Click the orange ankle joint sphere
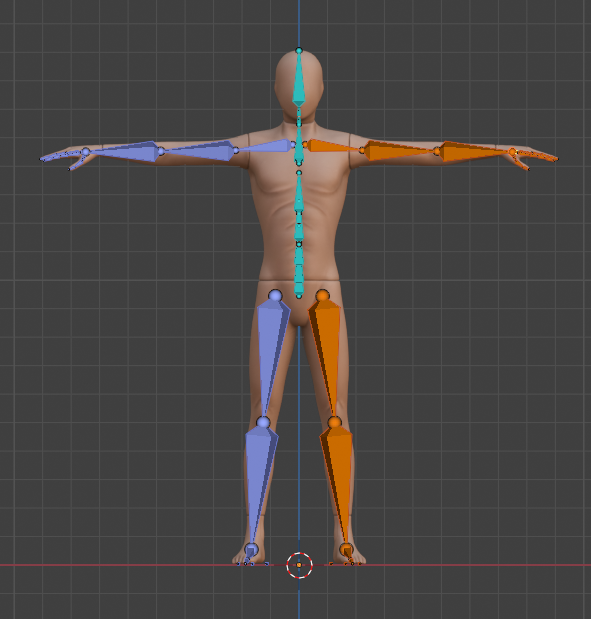Viewport: 591px width, 619px height. [x=346, y=549]
